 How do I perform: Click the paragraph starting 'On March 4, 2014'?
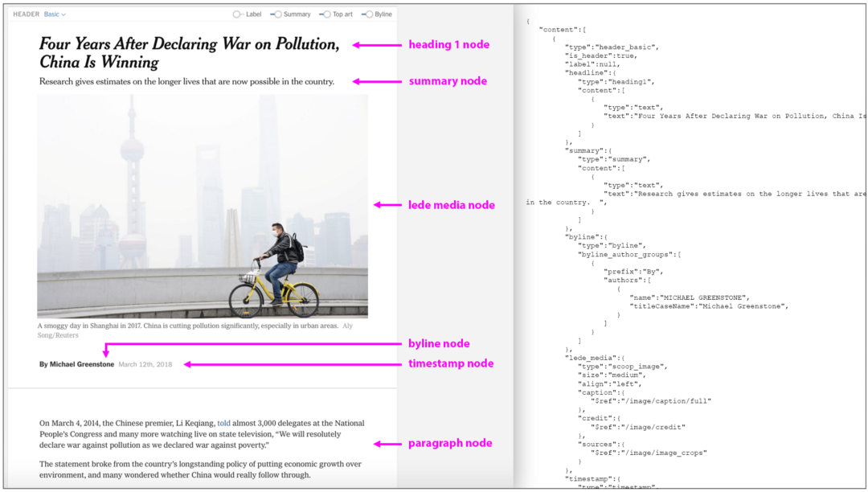(202, 434)
